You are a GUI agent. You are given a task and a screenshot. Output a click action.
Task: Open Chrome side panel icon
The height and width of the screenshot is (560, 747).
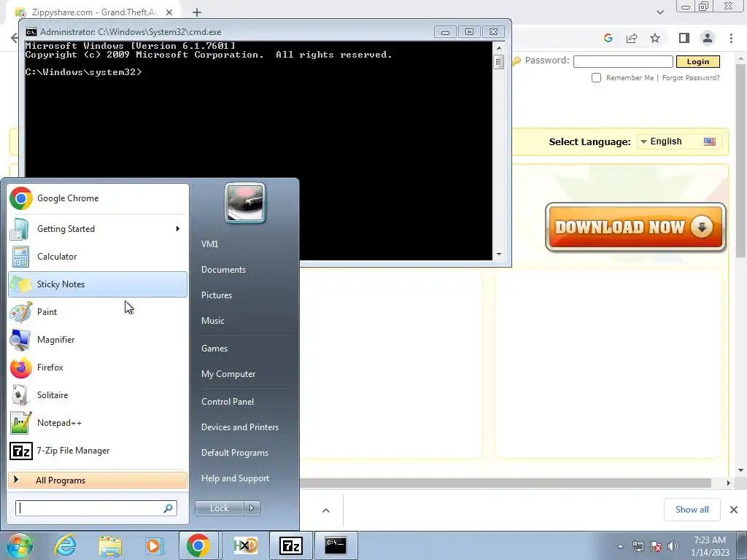pos(684,38)
